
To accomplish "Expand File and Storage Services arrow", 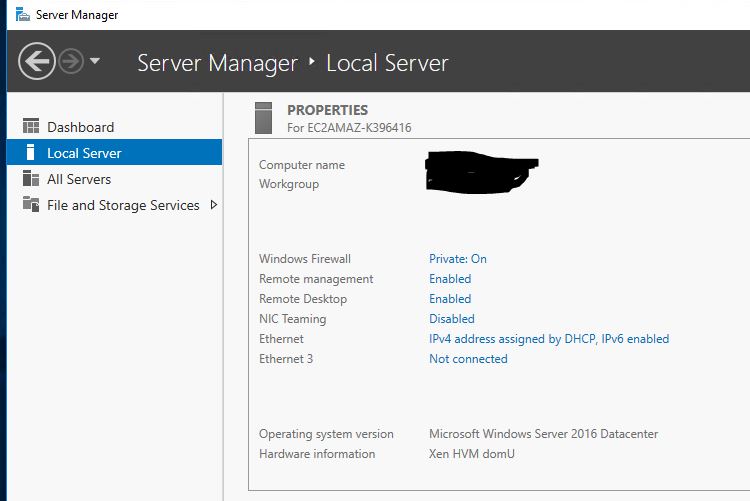I will point(214,205).
